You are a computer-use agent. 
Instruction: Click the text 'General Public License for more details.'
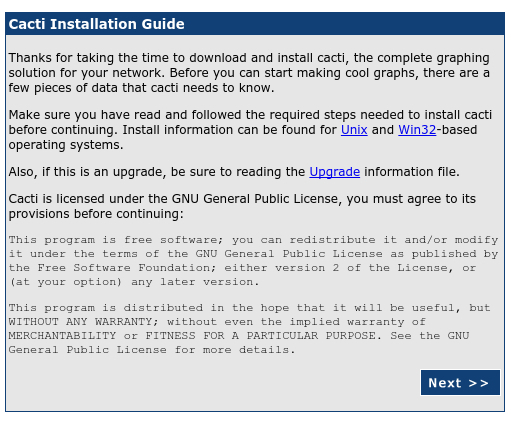pyautogui.click(x=152, y=350)
